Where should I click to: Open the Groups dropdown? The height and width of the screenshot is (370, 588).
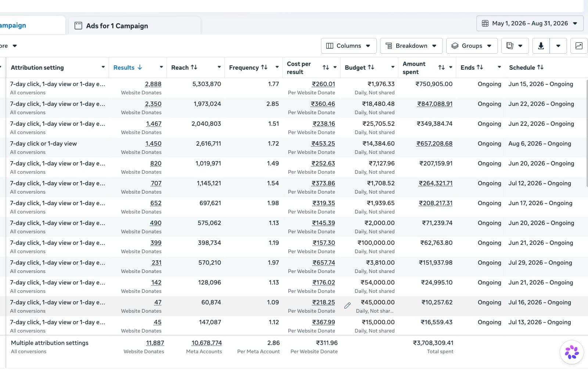coord(472,46)
